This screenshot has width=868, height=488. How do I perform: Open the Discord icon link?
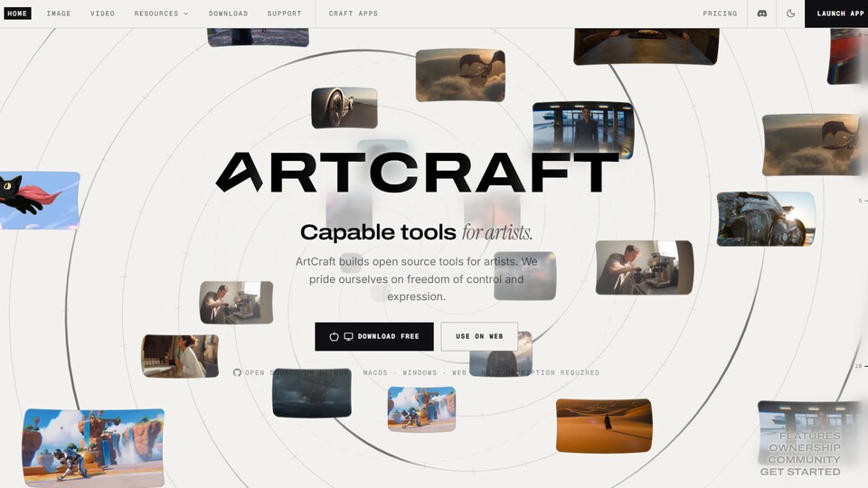click(761, 14)
